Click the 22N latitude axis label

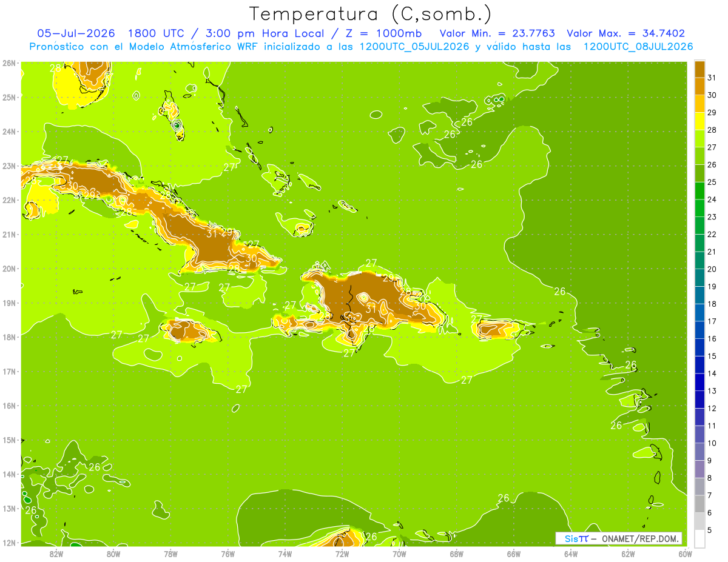pyautogui.click(x=9, y=200)
